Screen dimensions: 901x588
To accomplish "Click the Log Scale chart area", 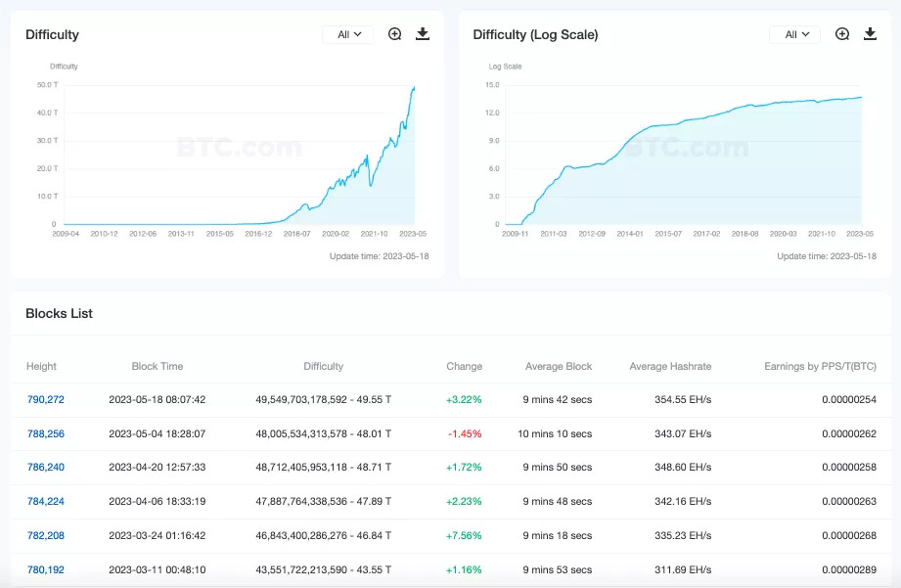I will [x=685, y=166].
